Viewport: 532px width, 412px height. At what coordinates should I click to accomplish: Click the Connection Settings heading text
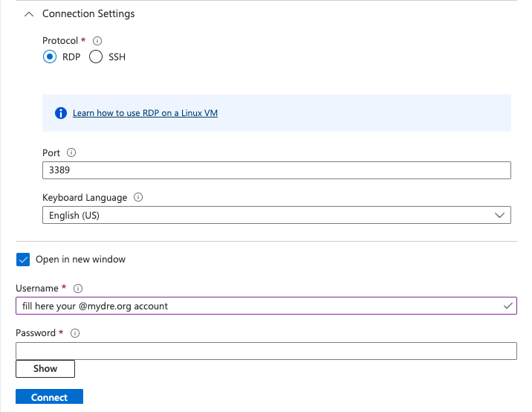(88, 13)
